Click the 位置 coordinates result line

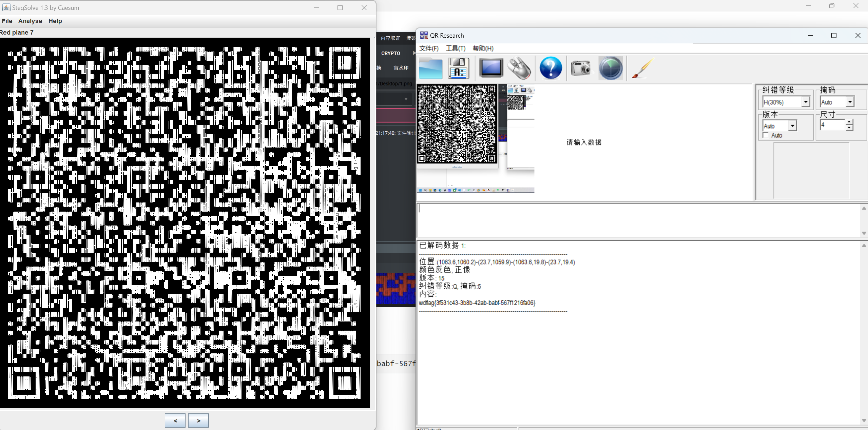click(497, 262)
